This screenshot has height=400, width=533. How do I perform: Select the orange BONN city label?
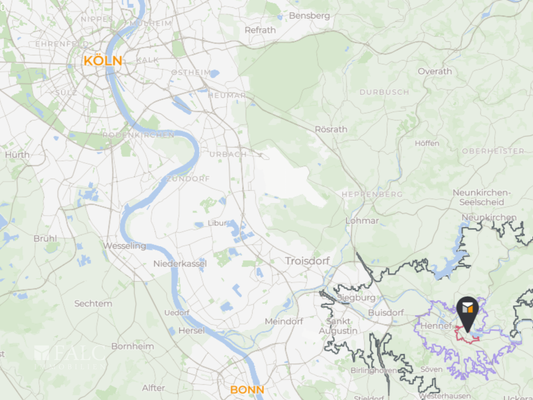[x=247, y=390]
